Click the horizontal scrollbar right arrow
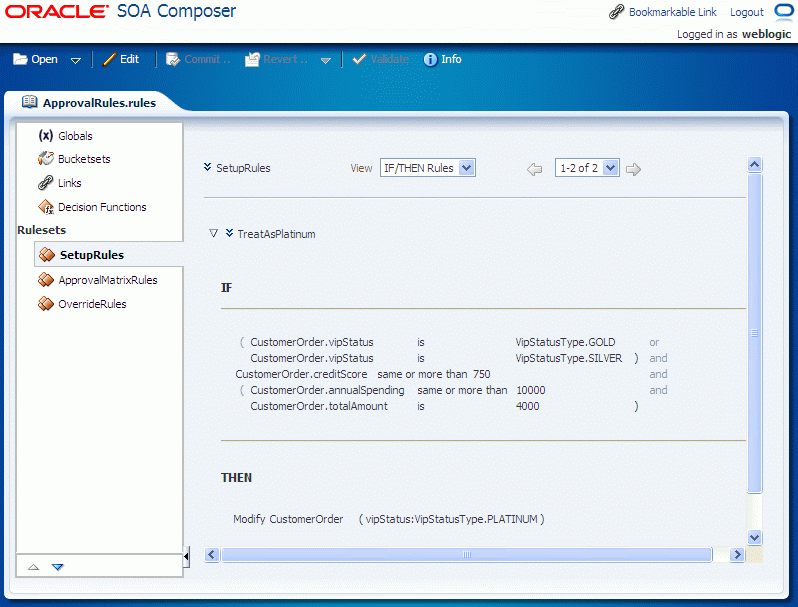This screenshot has width=798, height=607. pyautogui.click(x=737, y=555)
